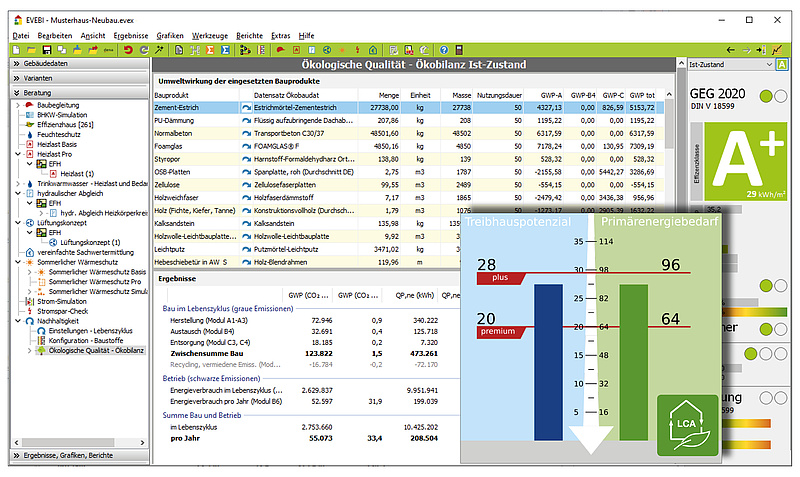Screen dimensions: 800x477
Task: Select Stromspar-Check in the tree
Action: click(62, 311)
